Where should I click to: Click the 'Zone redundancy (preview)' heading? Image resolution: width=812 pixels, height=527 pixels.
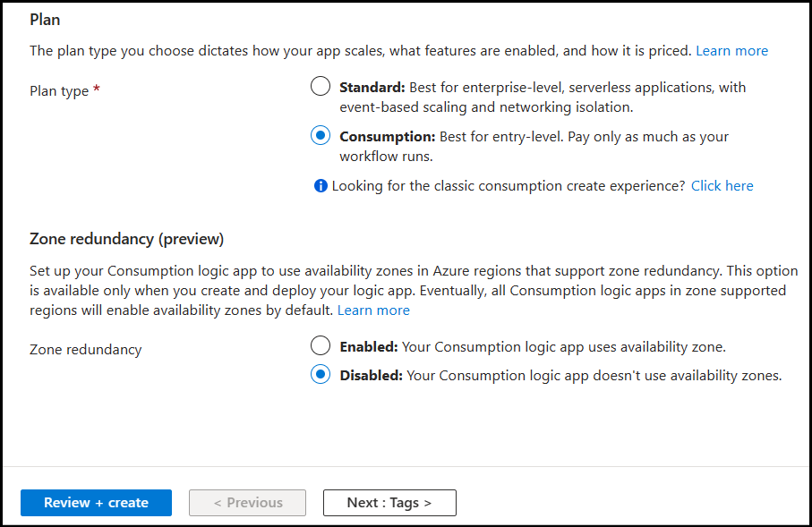pyautogui.click(x=127, y=239)
